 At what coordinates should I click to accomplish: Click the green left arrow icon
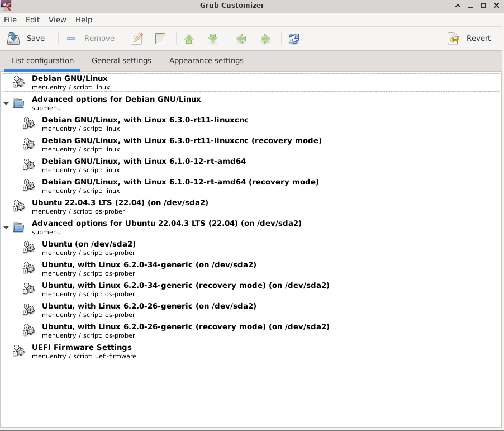tap(241, 39)
